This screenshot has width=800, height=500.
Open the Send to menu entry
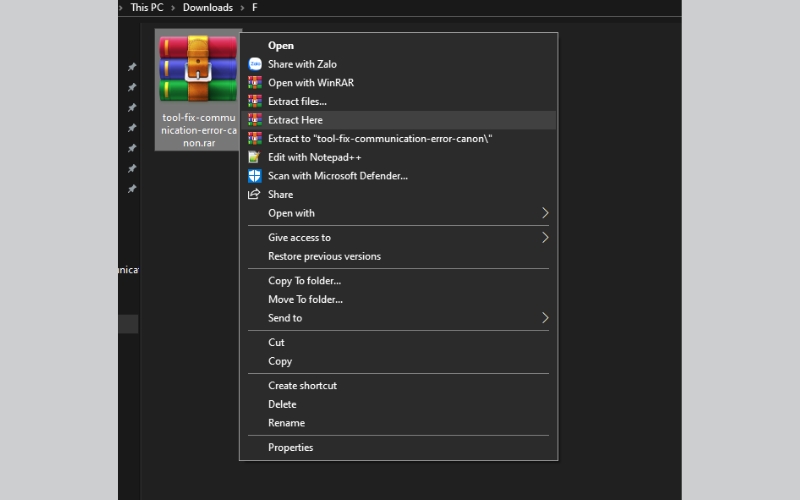tap(398, 318)
